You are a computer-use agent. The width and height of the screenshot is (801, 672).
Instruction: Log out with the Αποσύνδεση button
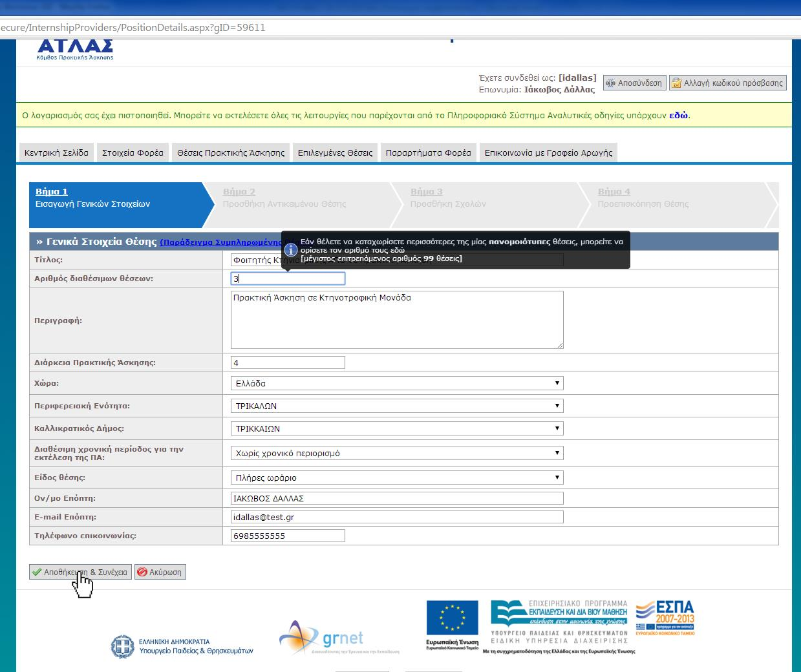pyautogui.click(x=634, y=83)
